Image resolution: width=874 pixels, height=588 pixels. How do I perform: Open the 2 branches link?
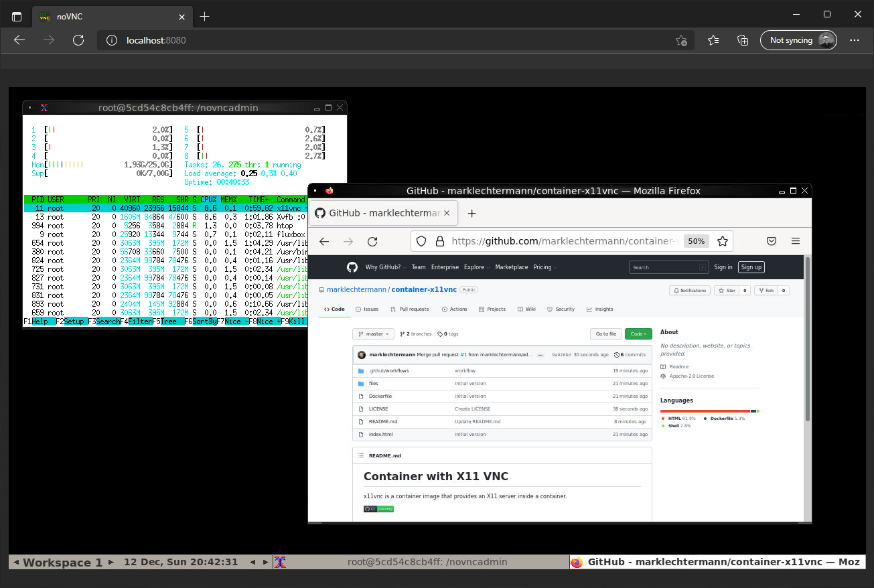point(415,334)
